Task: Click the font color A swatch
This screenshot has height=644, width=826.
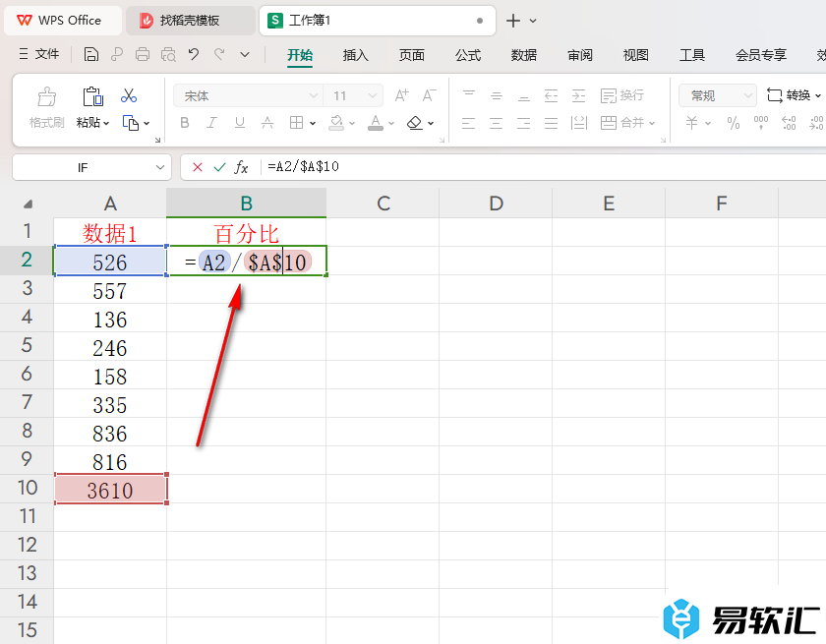Action: (375, 123)
